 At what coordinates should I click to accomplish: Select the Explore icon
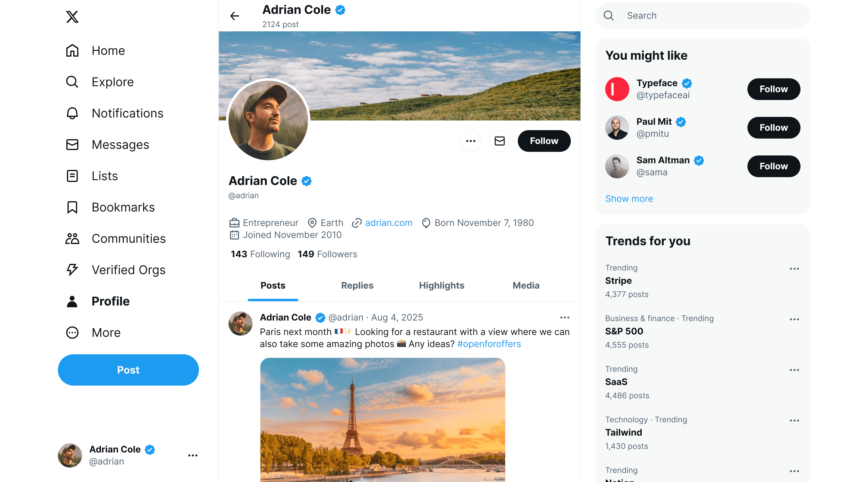coord(72,82)
